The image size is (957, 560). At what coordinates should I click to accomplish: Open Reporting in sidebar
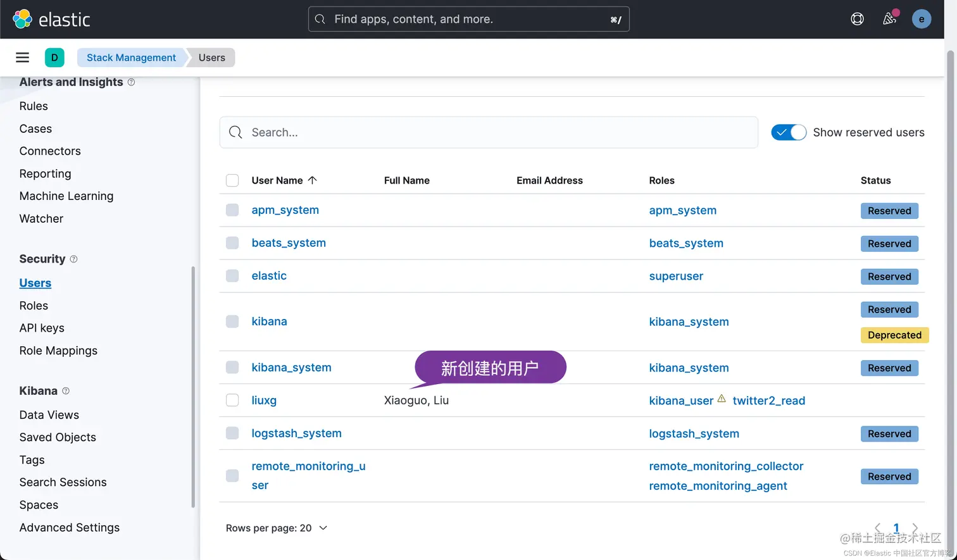coord(45,173)
